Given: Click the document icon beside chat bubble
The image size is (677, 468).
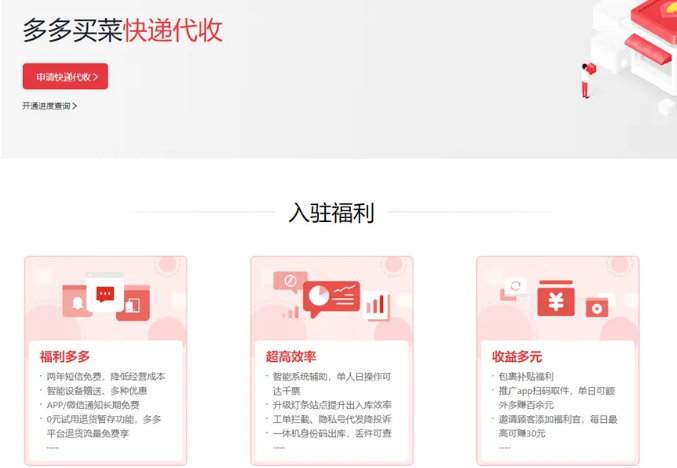Looking at the screenshot, I should click(x=134, y=306).
